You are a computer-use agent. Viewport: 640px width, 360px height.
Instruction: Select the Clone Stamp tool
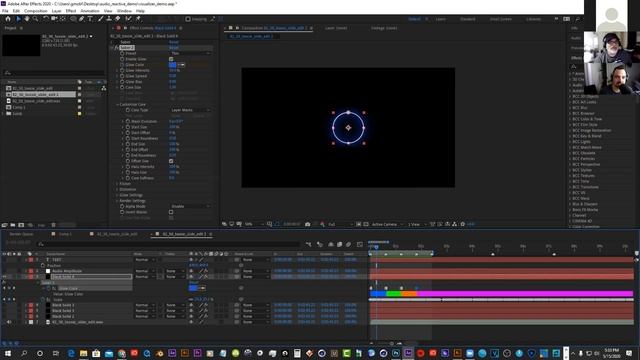click(x=109, y=19)
